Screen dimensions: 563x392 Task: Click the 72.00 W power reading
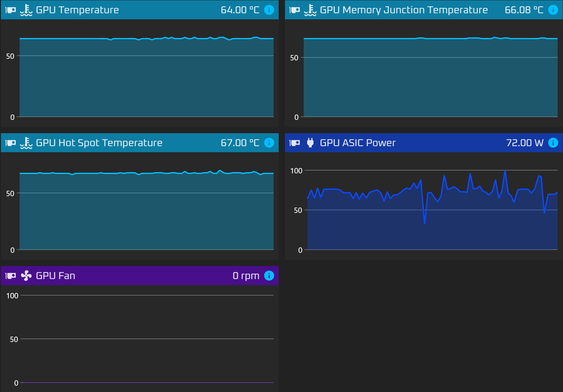tap(524, 143)
